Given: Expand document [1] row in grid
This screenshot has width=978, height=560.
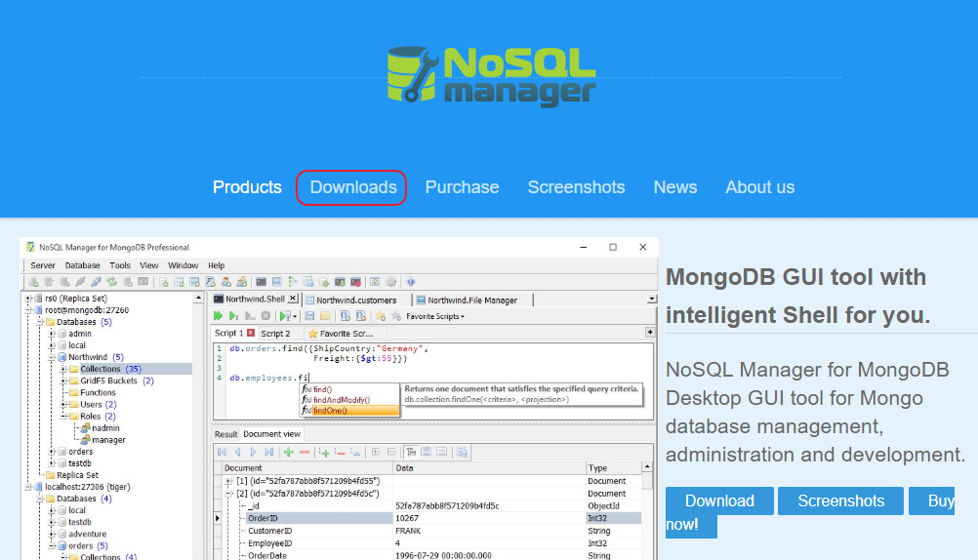Looking at the screenshot, I should point(229,481).
